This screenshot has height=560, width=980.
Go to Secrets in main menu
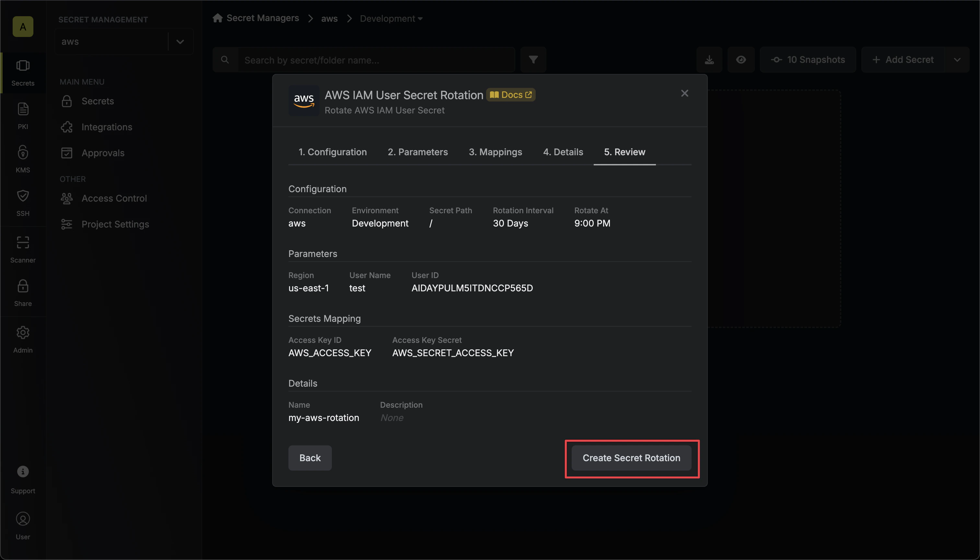98,101
